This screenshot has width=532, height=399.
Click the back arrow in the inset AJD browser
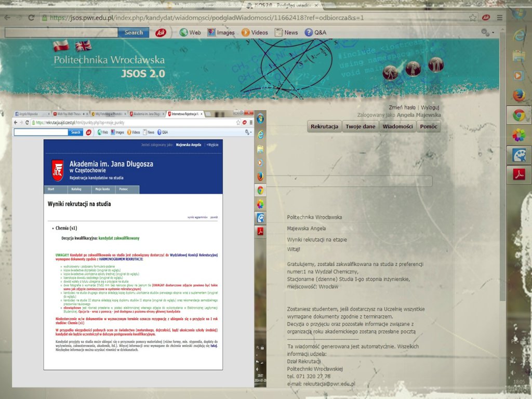coord(16,123)
